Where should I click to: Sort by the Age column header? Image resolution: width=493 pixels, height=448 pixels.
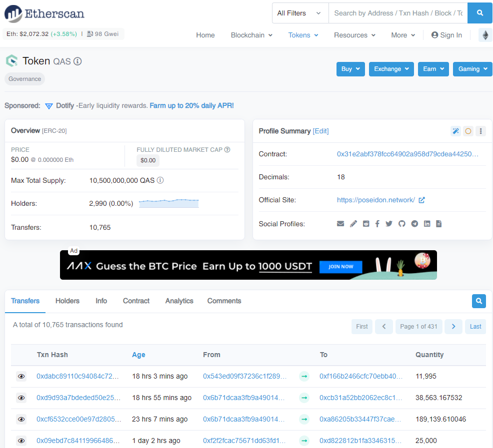coord(138,355)
